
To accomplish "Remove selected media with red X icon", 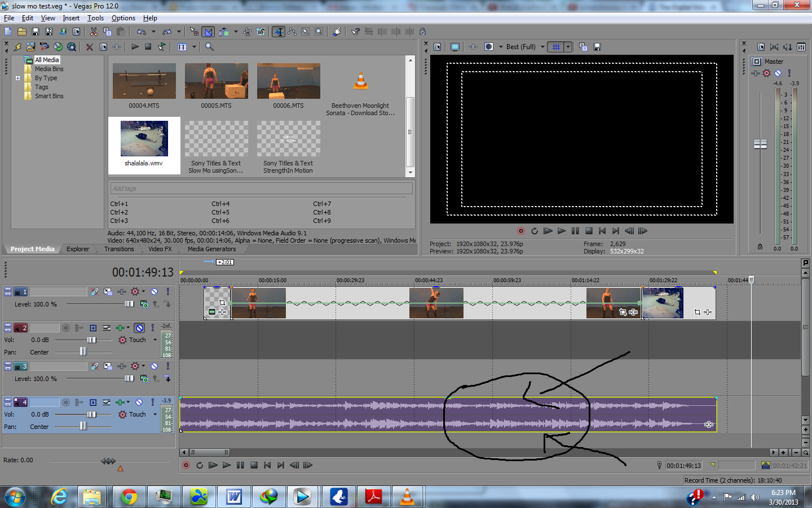I will (x=90, y=47).
